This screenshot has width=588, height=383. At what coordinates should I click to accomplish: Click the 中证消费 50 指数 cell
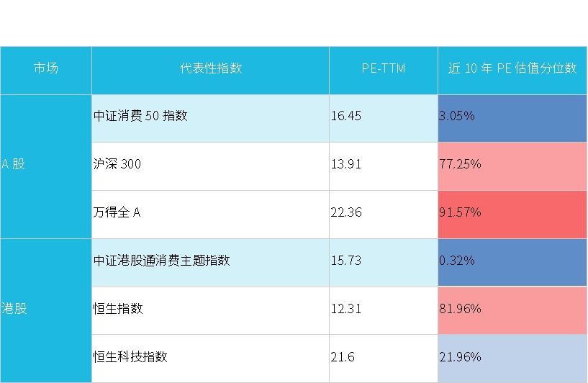(210, 116)
